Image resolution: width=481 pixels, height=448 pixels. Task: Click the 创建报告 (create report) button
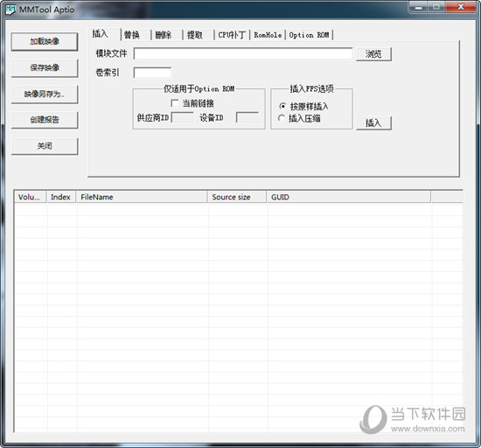45,120
